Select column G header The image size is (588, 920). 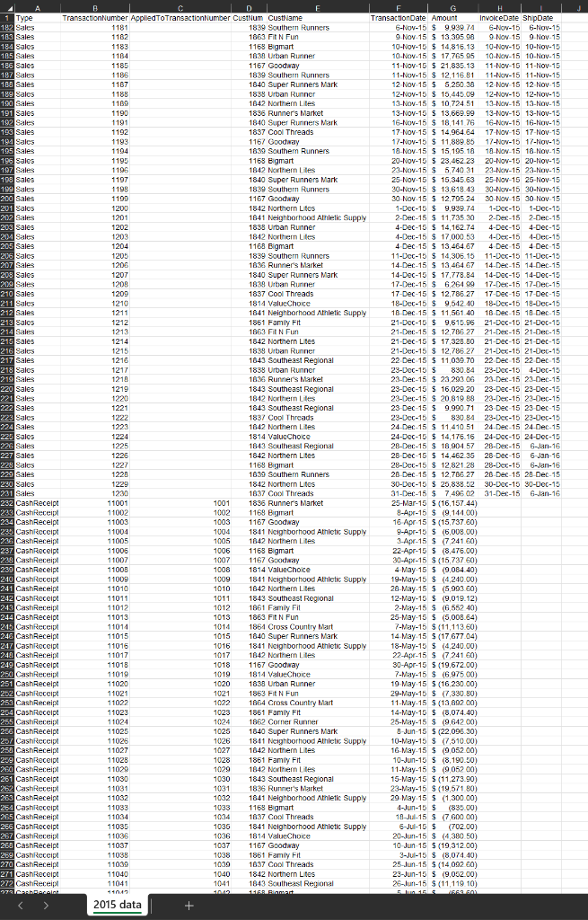tap(453, 8)
